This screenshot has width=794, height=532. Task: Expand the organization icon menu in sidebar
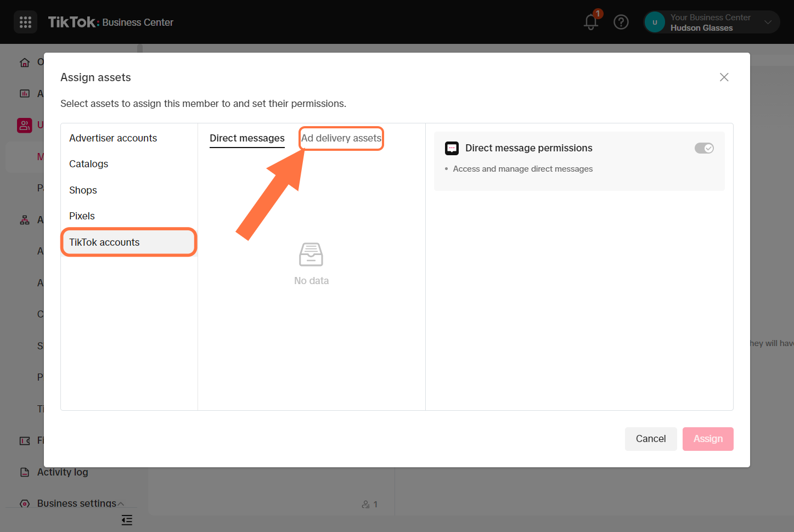25,219
